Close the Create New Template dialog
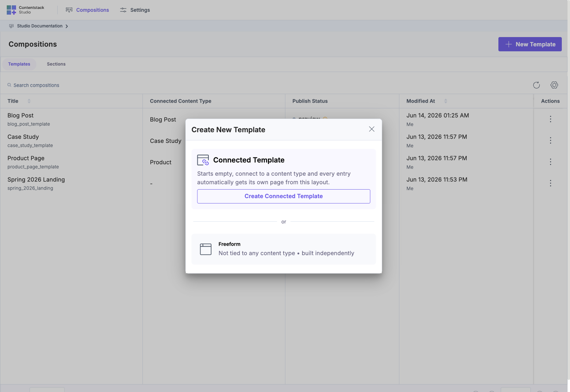This screenshot has height=392, width=570. [371, 129]
